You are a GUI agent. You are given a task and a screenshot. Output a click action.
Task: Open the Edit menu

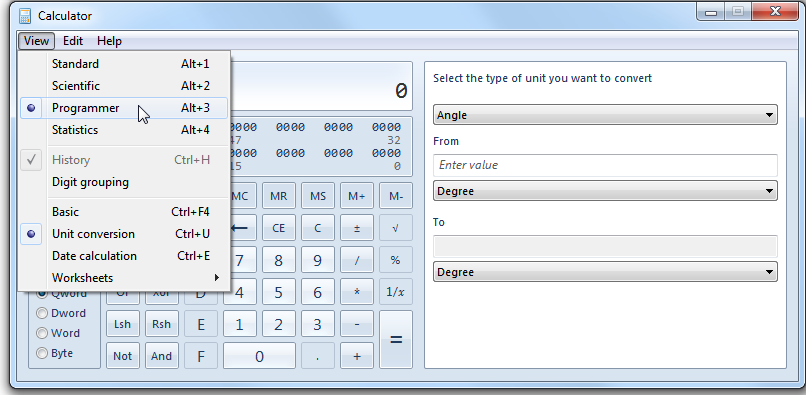point(73,41)
